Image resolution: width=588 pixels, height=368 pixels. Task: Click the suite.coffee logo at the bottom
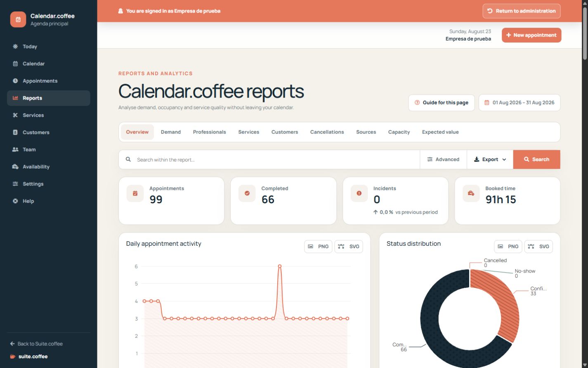pyautogui.click(x=29, y=356)
